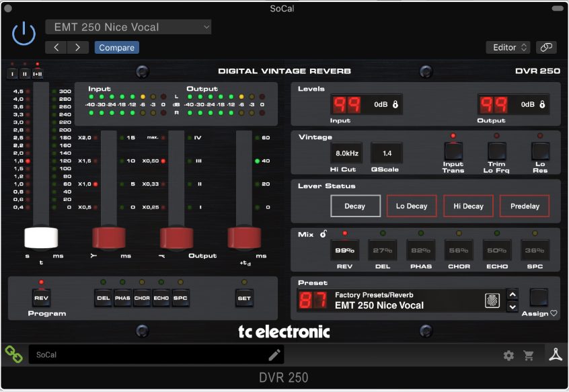Click the 1.4 QScale value
569x392 pixels.
(x=387, y=153)
